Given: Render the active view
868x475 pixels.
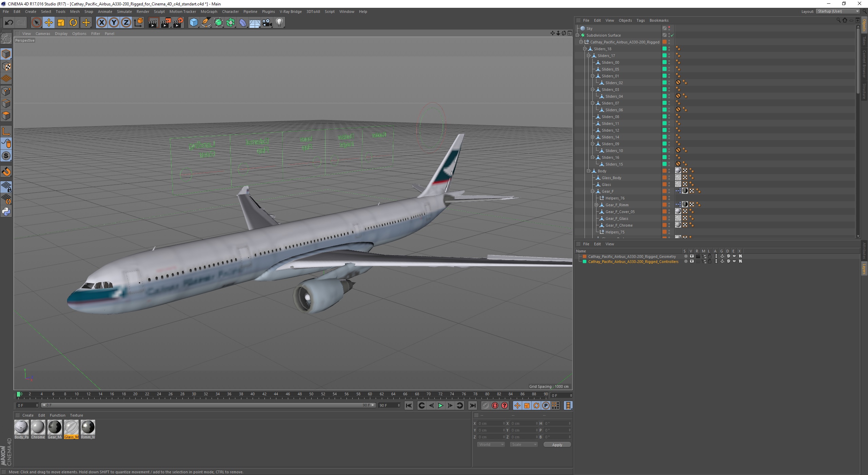Looking at the screenshot, I should pyautogui.click(x=153, y=23).
